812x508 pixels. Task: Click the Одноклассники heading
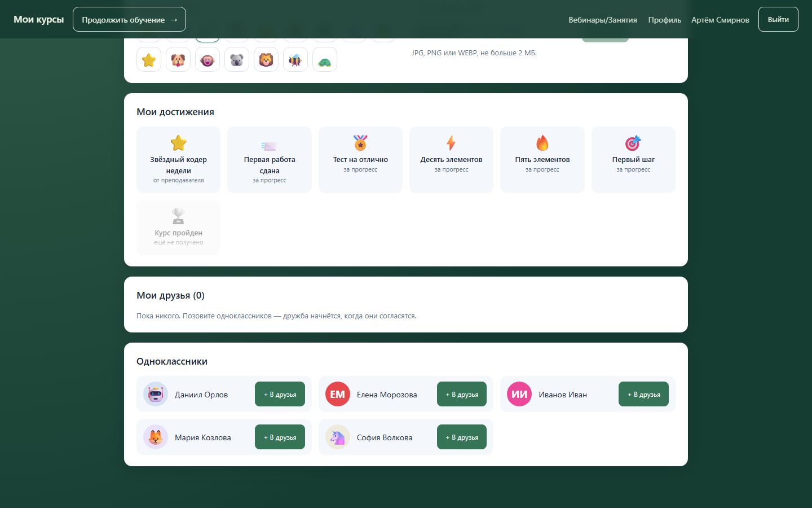172,361
